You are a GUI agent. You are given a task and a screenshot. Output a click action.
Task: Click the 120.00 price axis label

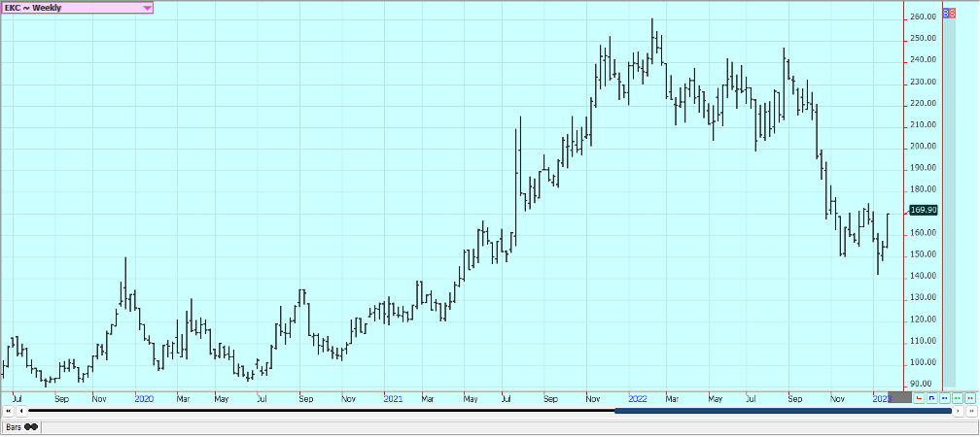(x=924, y=319)
